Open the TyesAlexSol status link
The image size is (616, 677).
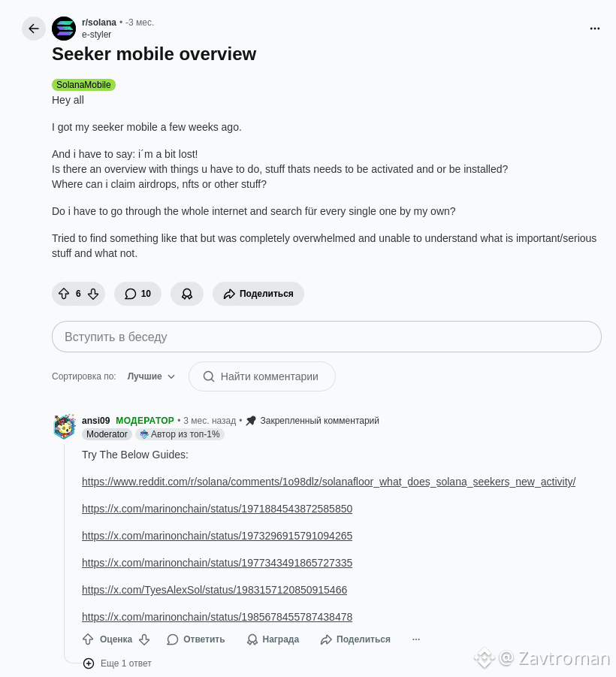(214, 590)
